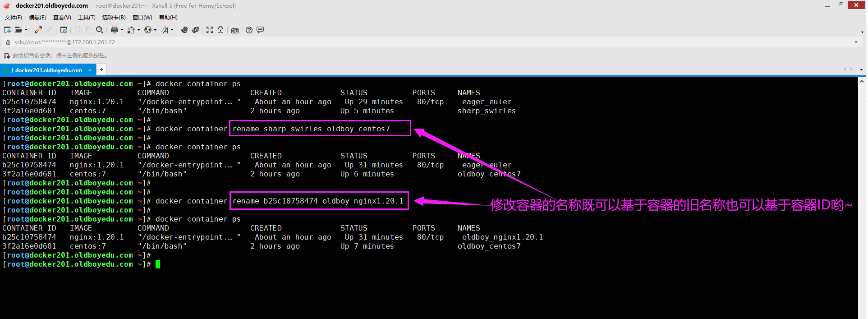Click the plus button to add tab
This screenshot has width=868, height=319.
pyautogui.click(x=101, y=69)
